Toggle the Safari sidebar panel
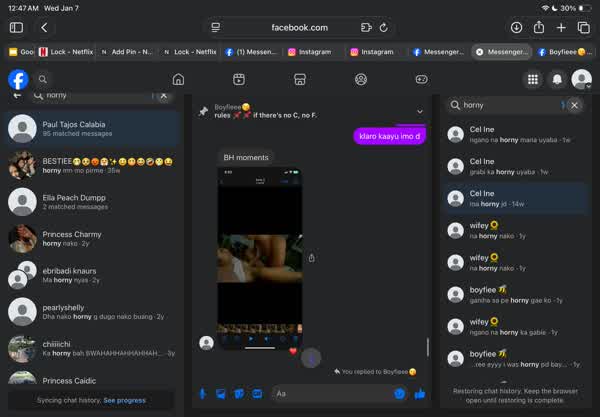Viewport: 600px width, 417px height. point(16,28)
